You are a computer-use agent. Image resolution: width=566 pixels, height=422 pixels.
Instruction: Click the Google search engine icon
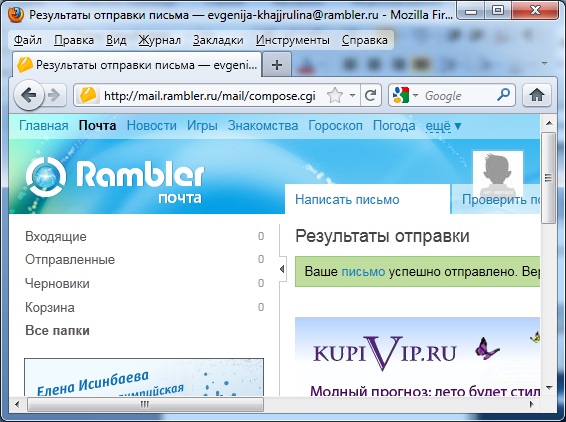click(x=401, y=96)
